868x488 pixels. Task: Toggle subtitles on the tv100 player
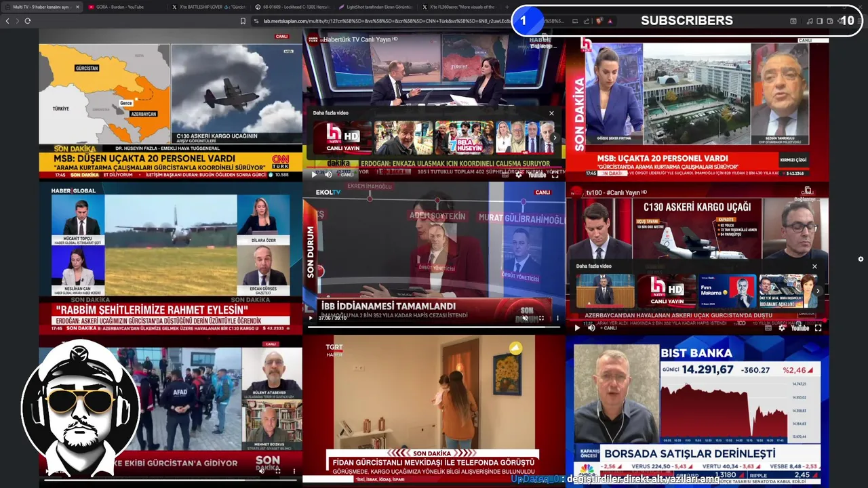770,327
